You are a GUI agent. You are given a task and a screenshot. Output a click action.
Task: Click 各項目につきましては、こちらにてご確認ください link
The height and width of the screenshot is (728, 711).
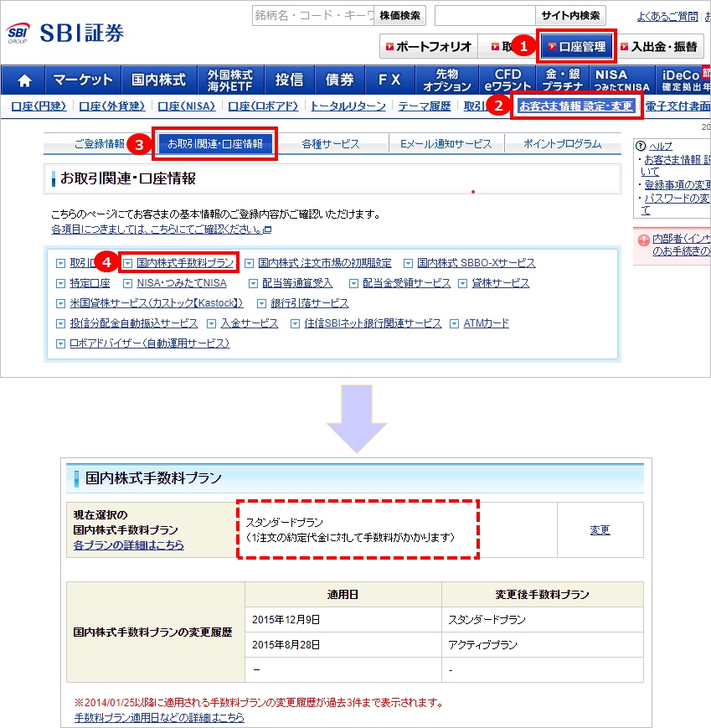(157, 230)
